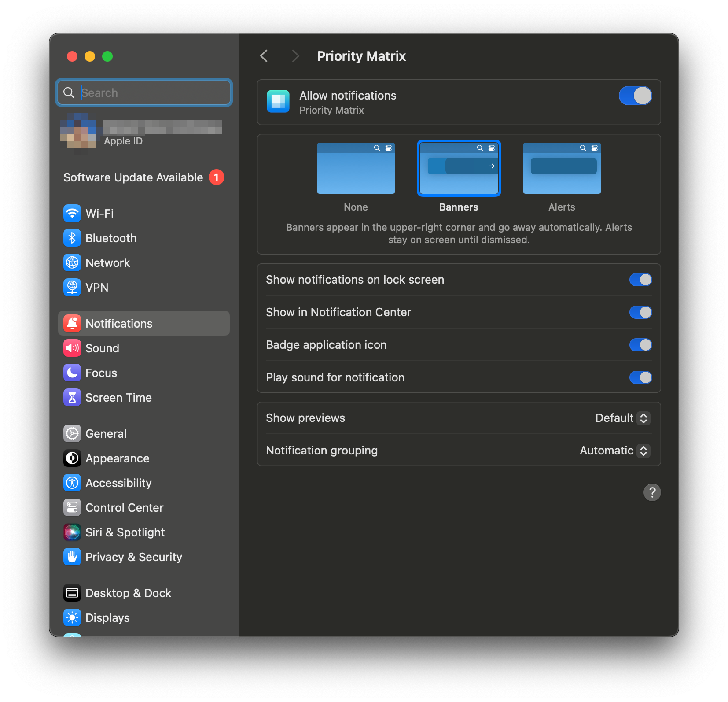
Task: Disable Badge application icon
Action: 641,345
